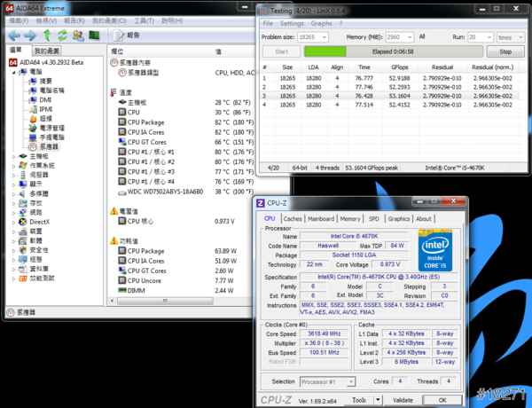
Task: Switch to the Mainboard tab in CPU-Z
Action: click(321, 218)
